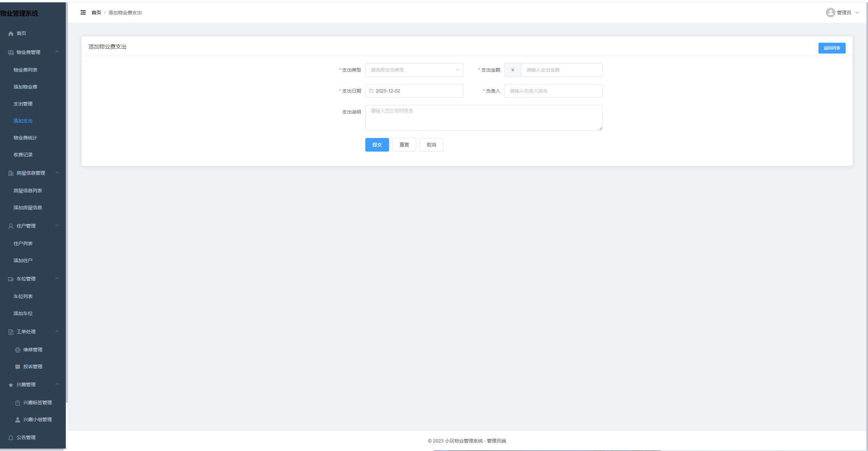Click the bell icon beside 公告管理

pos(11,438)
